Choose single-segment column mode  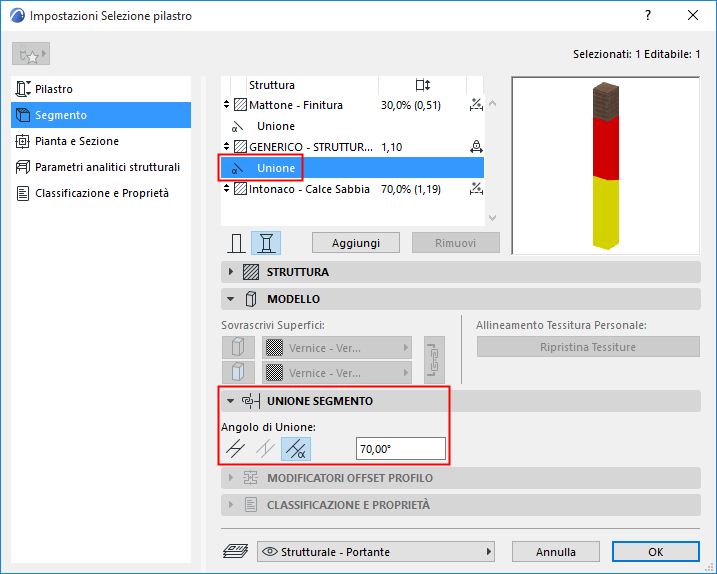236,243
